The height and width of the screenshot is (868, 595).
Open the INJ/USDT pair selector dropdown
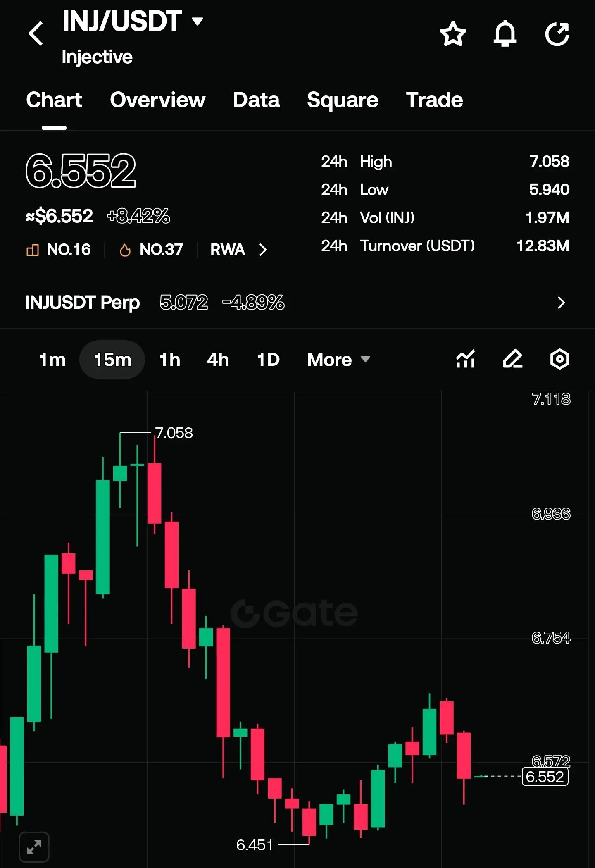(198, 21)
